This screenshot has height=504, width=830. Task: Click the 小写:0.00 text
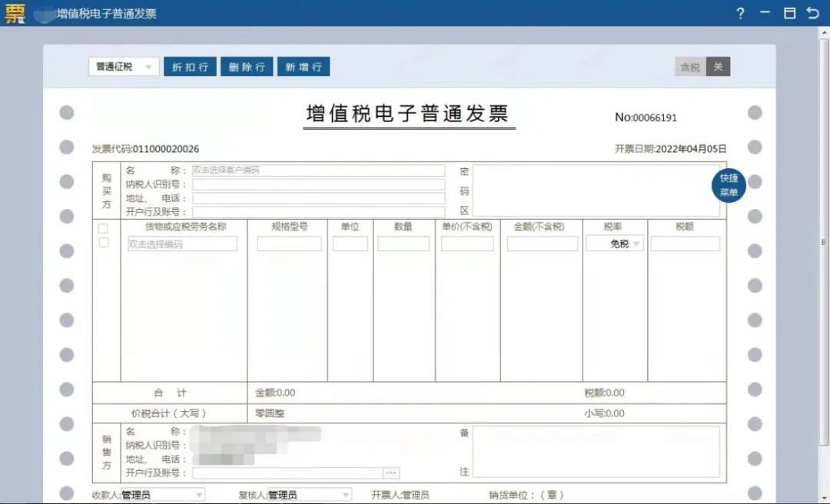point(605,413)
